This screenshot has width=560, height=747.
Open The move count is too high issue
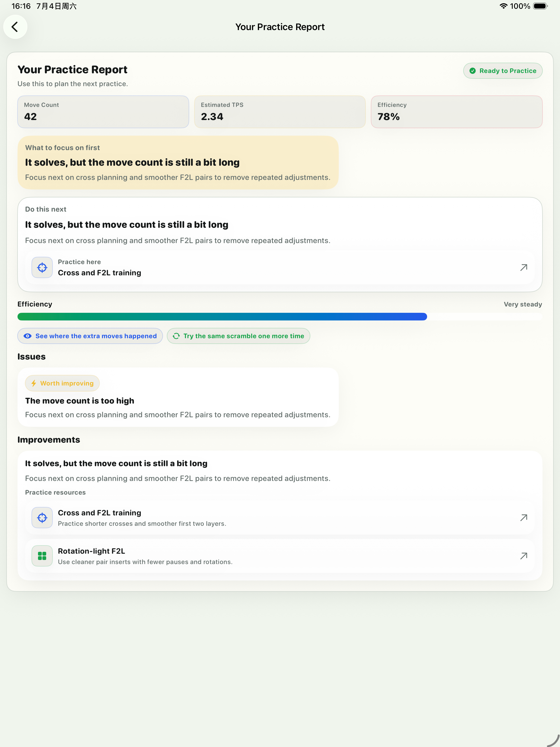click(178, 397)
